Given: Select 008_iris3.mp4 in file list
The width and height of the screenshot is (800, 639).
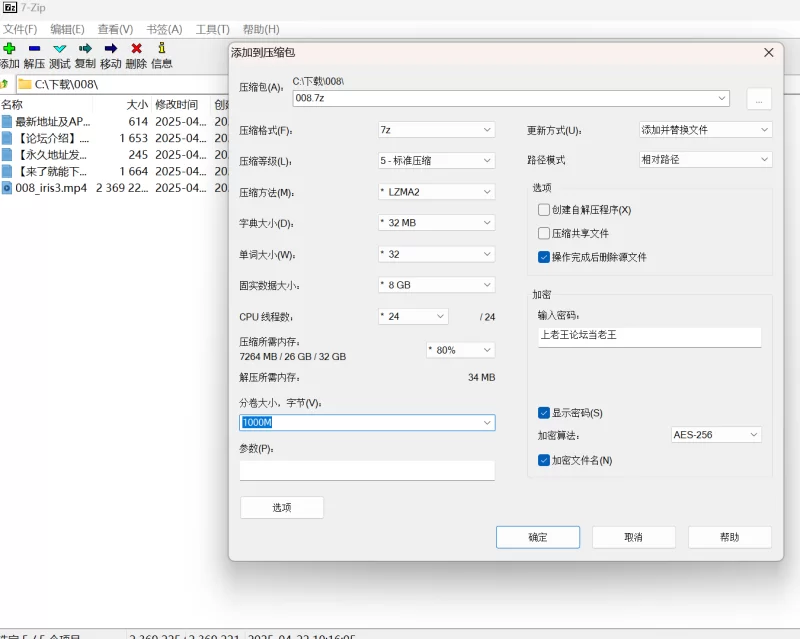Looking at the screenshot, I should (51, 187).
